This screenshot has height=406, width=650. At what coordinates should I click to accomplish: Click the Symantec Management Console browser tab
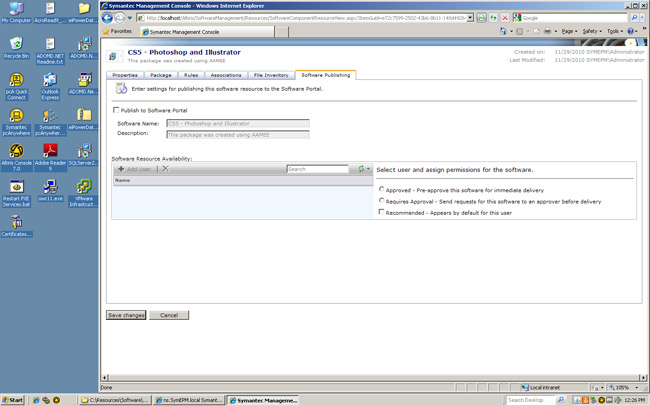(x=207, y=32)
